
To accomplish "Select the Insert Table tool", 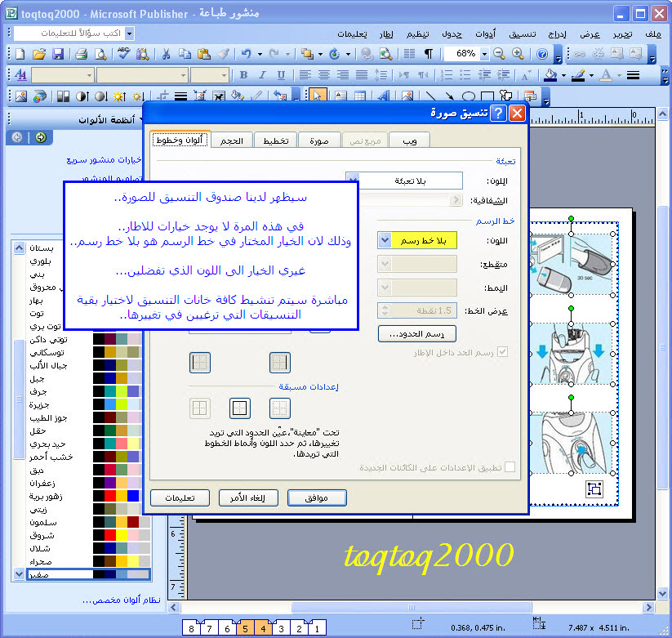I will coord(359,96).
